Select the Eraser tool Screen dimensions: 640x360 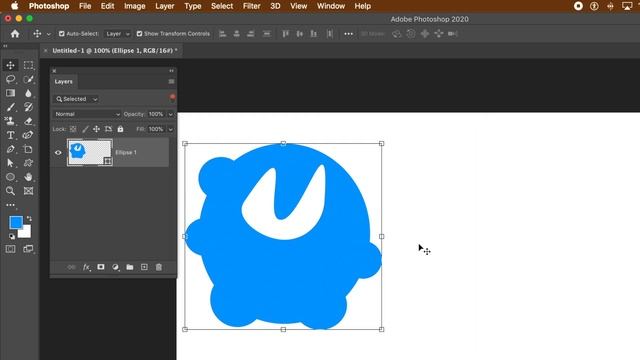[28, 121]
